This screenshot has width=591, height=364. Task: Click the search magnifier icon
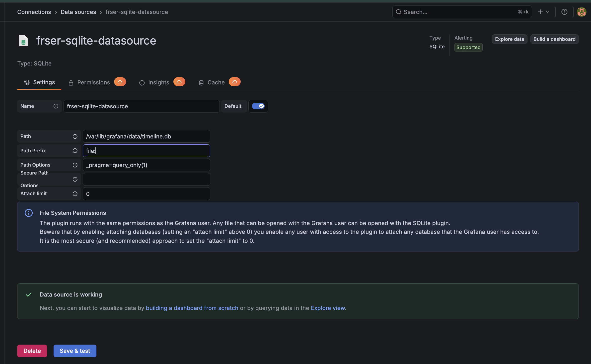point(398,12)
